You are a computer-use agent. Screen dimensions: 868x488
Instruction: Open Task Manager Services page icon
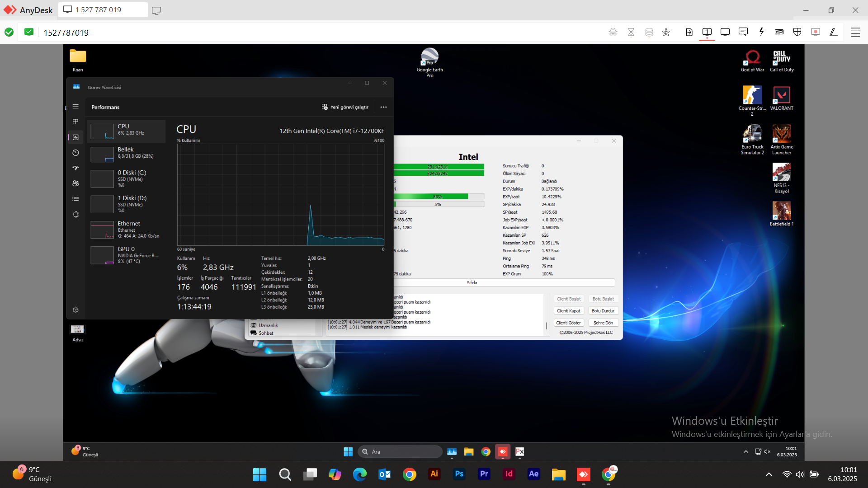tap(75, 214)
